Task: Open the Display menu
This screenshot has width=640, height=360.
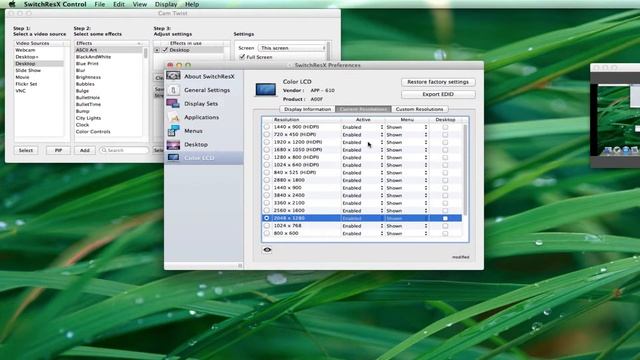Action: click(x=166, y=4)
